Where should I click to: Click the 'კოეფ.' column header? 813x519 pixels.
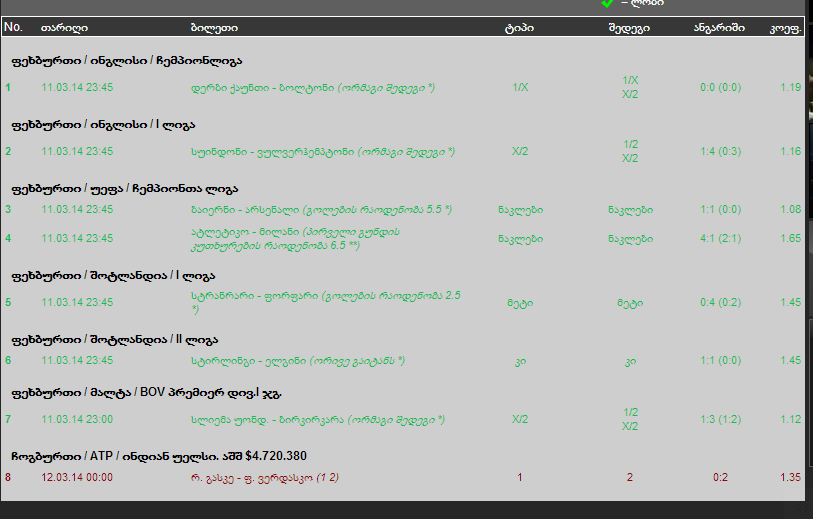pos(785,28)
